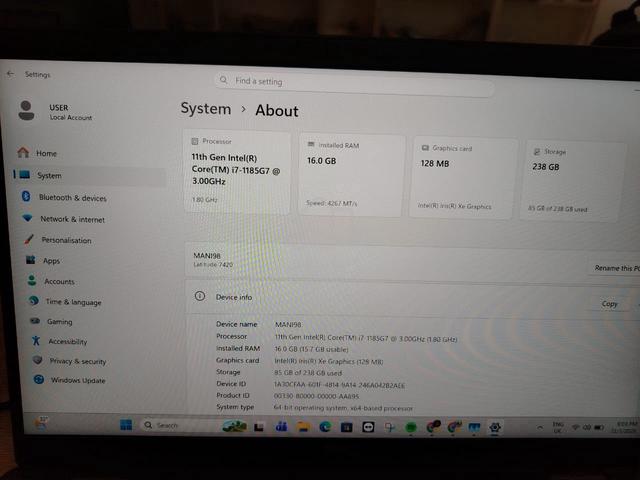
Task: Click the Processor info card
Action: [237, 171]
